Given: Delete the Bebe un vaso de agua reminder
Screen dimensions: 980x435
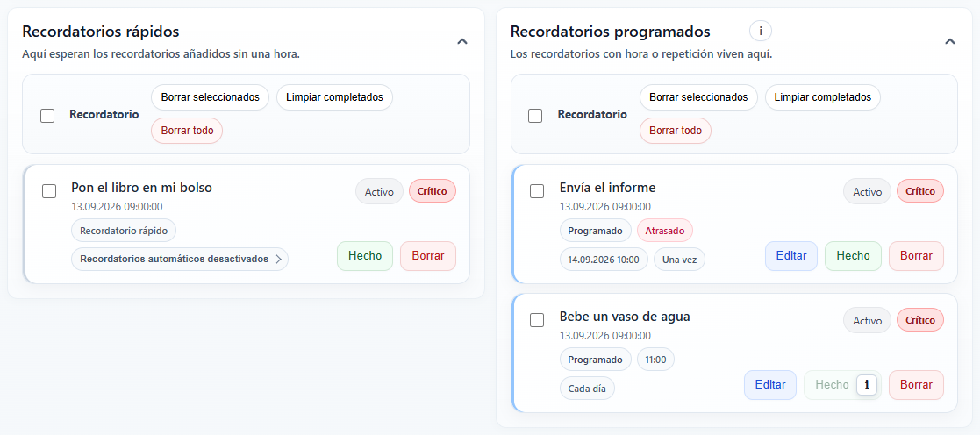Looking at the screenshot, I should 916,385.
